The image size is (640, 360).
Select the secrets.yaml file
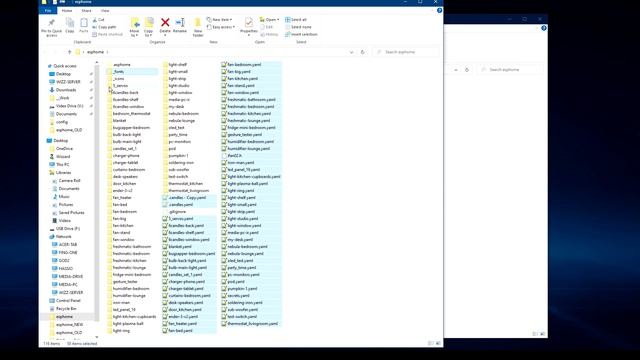pos(238,296)
